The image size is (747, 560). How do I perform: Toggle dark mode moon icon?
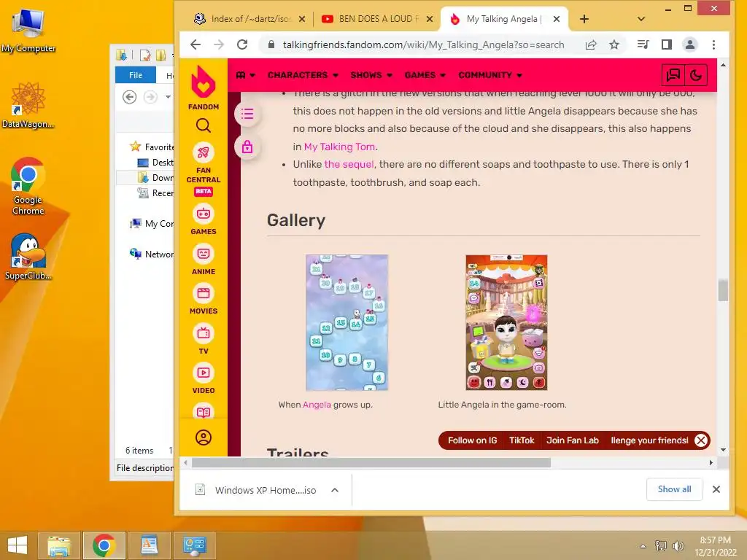tap(695, 75)
